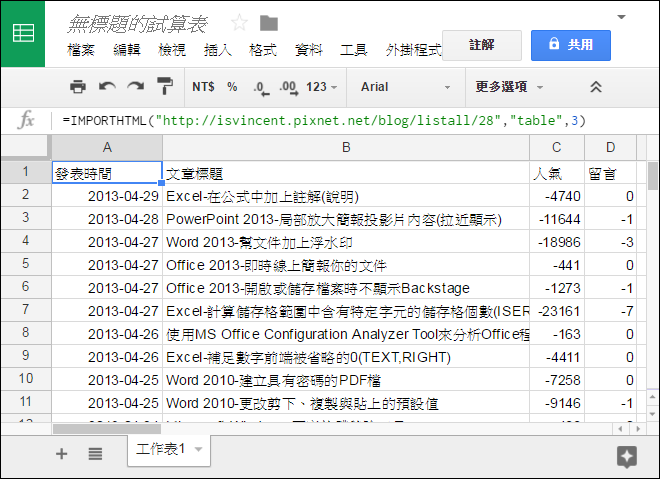Select column B header
The height and width of the screenshot is (479, 660).
(346, 147)
